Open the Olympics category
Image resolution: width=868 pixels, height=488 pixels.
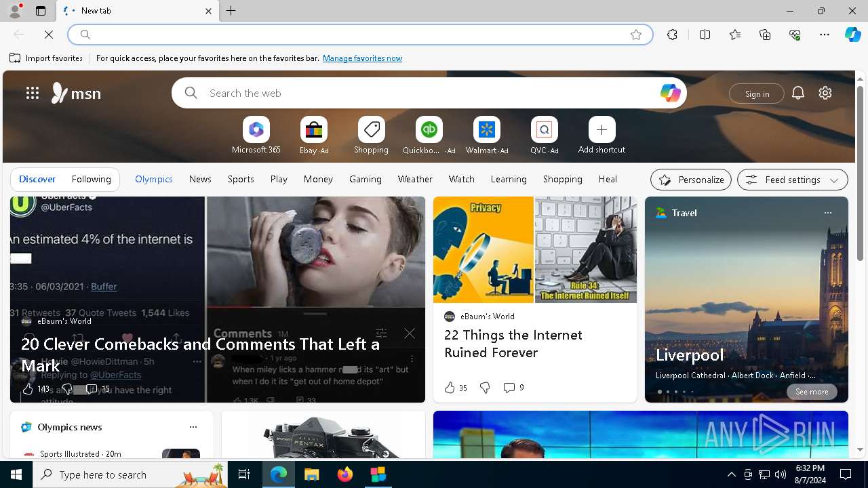point(154,179)
